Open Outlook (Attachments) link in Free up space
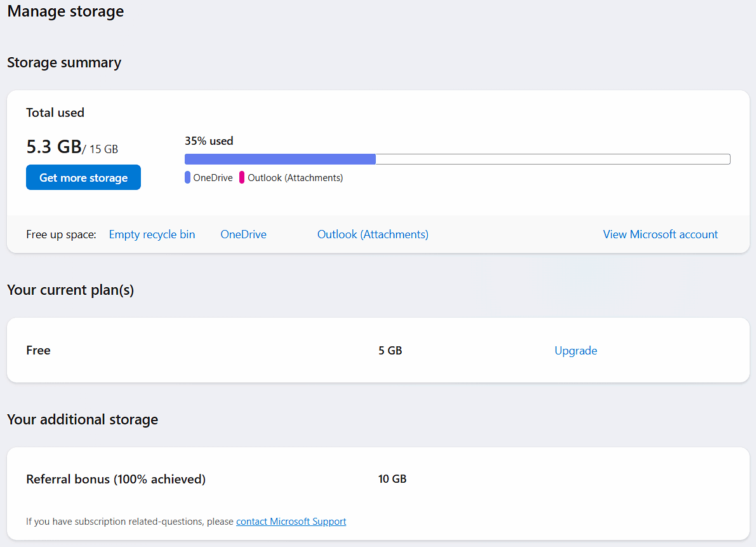756x547 pixels. pyautogui.click(x=373, y=234)
